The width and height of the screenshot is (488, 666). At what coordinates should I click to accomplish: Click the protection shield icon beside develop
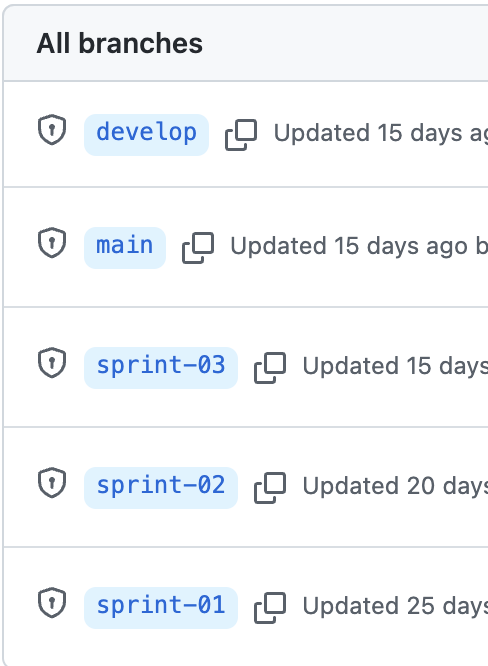click(52, 130)
